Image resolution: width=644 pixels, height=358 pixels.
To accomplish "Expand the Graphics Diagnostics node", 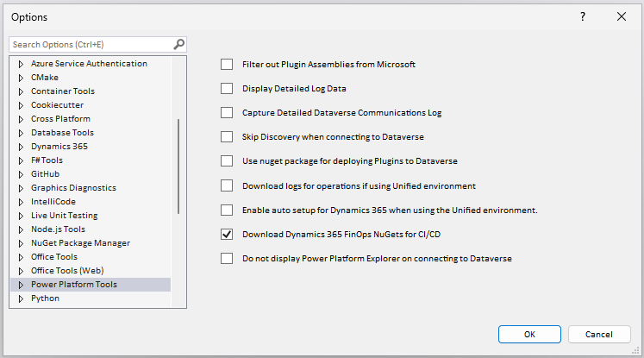I will (21, 188).
